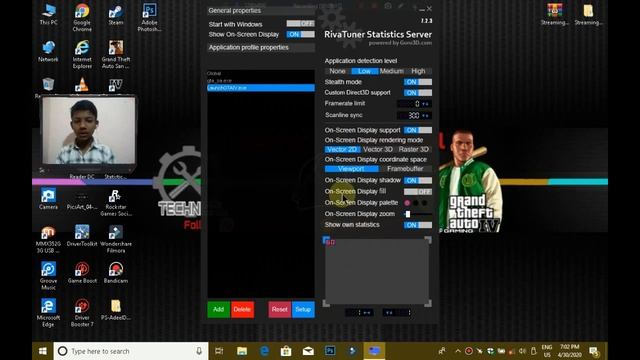This screenshot has width=640, height=360.
Task: Toggle Custom Direct3D support switch
Action: (x=418, y=93)
